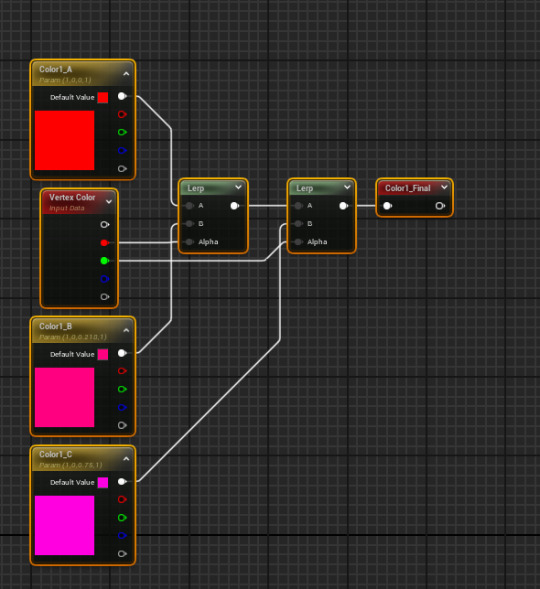Click the Default Value label in Color1_A

pos(72,97)
